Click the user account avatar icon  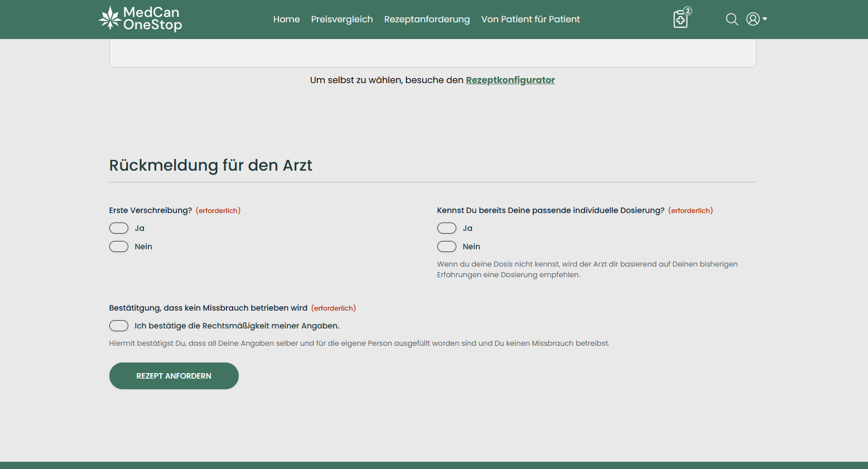(753, 20)
